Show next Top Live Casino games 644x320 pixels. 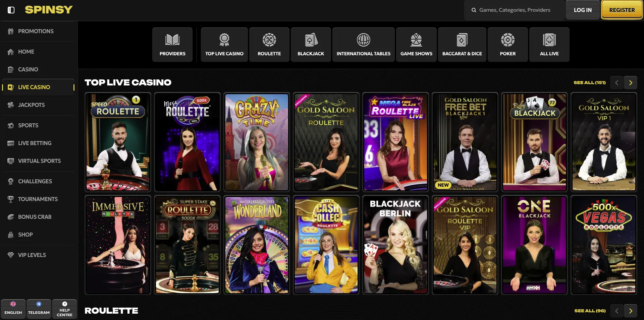631,82
